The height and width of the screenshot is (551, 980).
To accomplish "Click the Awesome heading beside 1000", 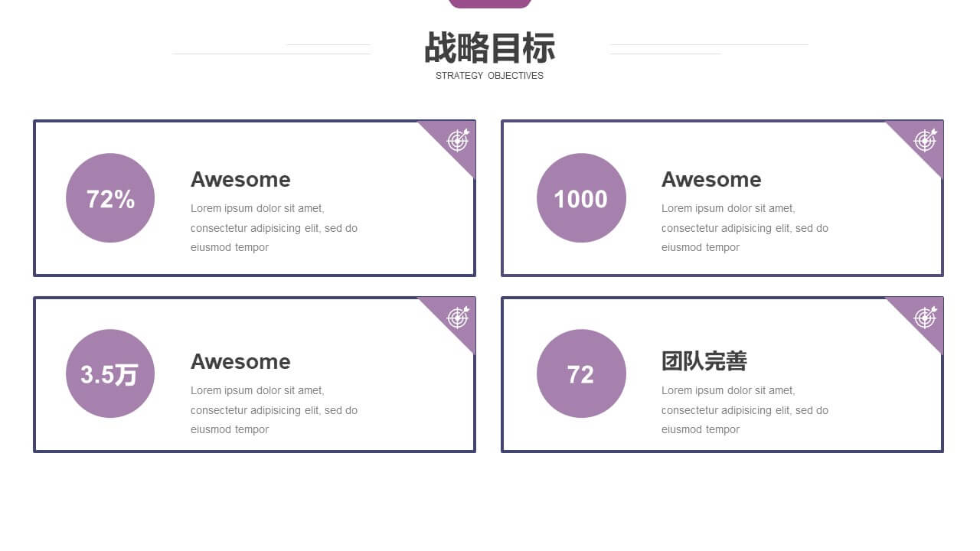I will coord(711,179).
